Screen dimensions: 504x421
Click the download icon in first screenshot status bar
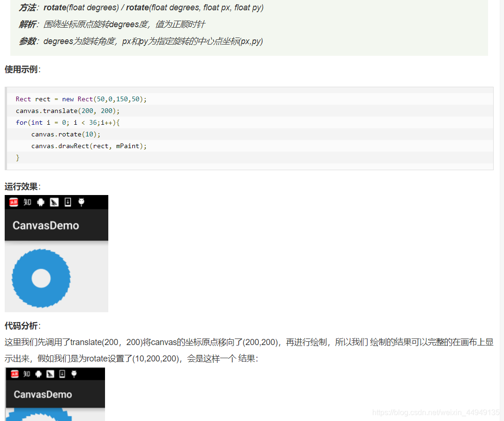68,202
